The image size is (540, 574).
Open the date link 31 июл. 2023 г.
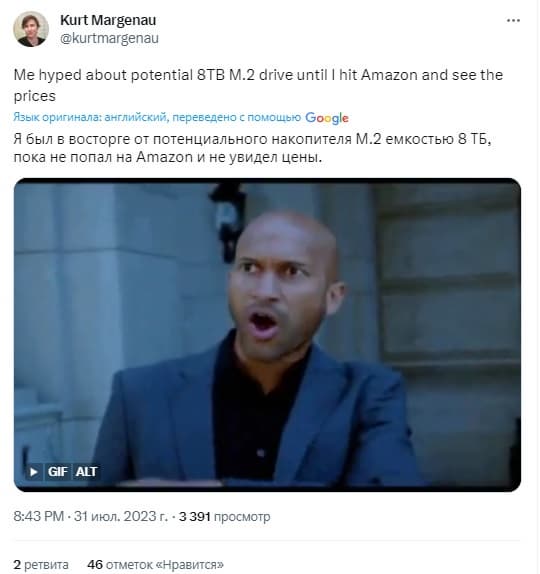[x=121, y=517]
